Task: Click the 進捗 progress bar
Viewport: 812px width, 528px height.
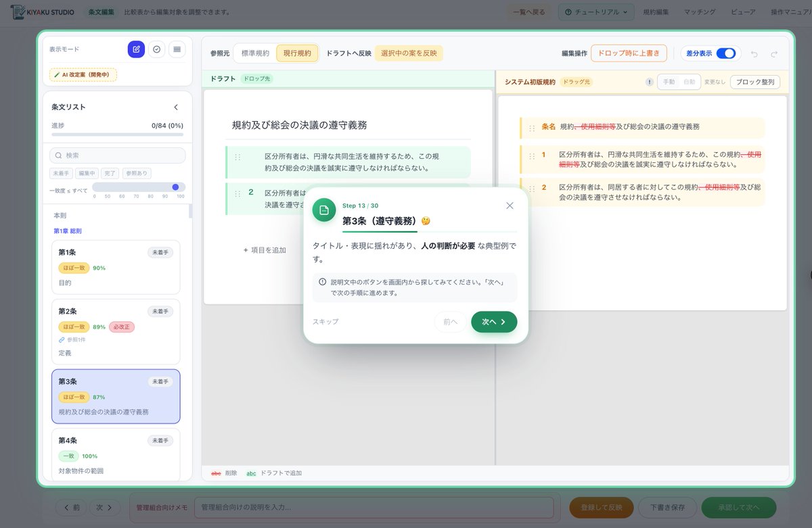Action: 117,135
